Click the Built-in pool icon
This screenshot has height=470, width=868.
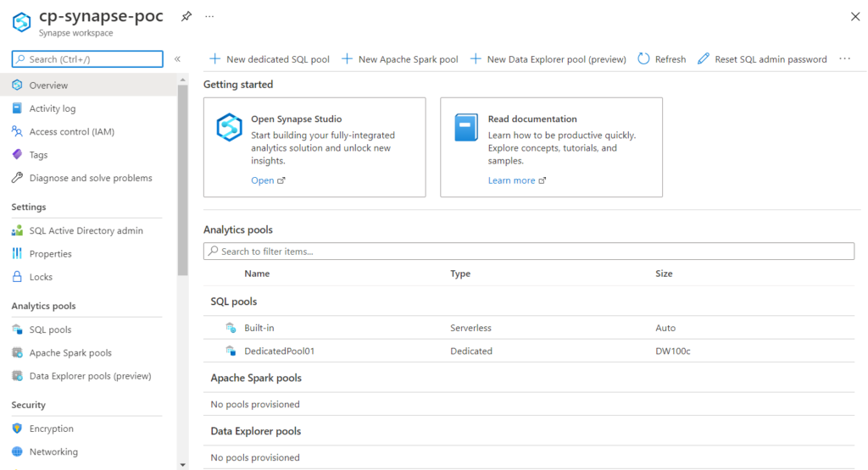point(231,328)
